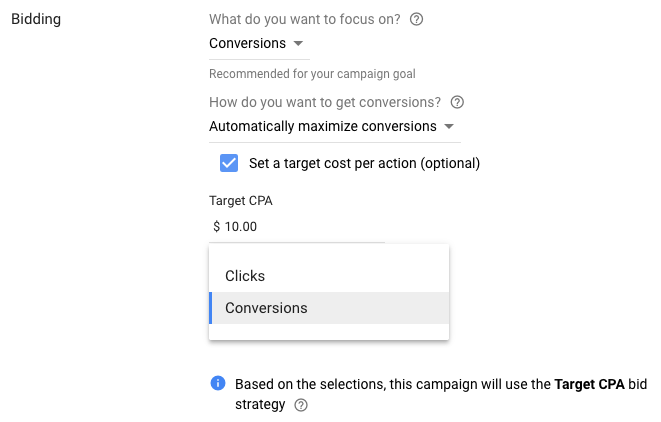Click the dollar sign in Target CPA field
This screenshot has width=661, height=422.
click(x=216, y=227)
